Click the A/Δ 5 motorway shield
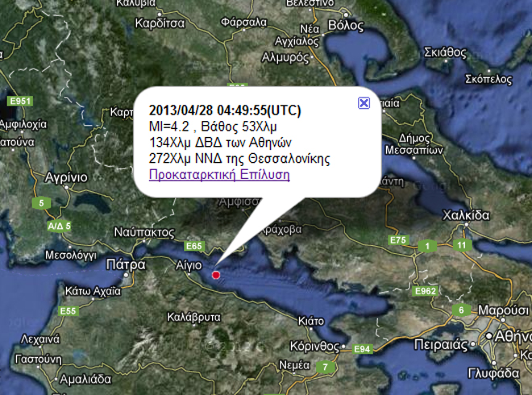532x395 pixels. pos(60,226)
